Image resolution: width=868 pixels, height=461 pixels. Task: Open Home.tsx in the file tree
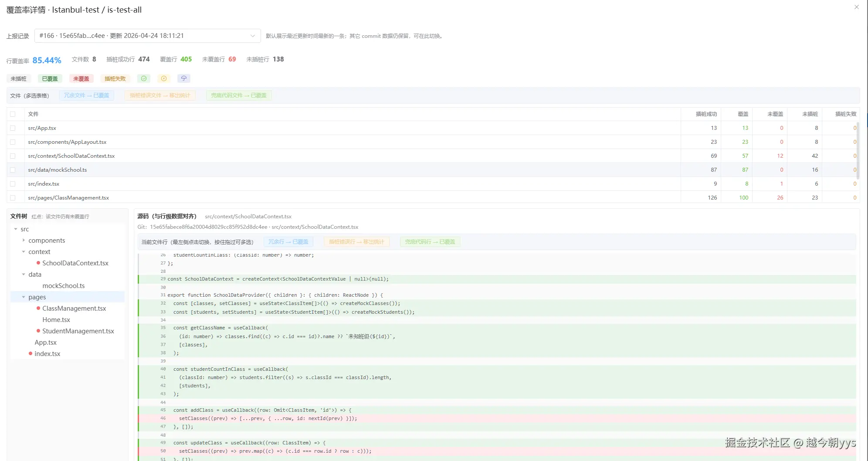[x=56, y=320]
